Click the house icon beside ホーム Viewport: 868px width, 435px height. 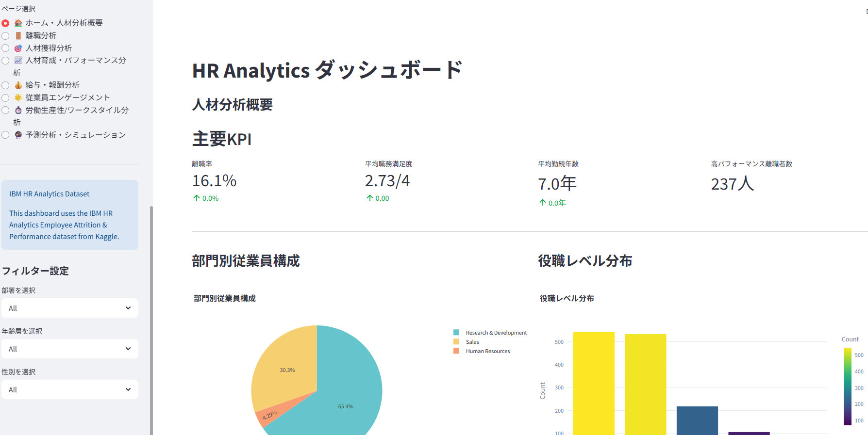tap(18, 23)
